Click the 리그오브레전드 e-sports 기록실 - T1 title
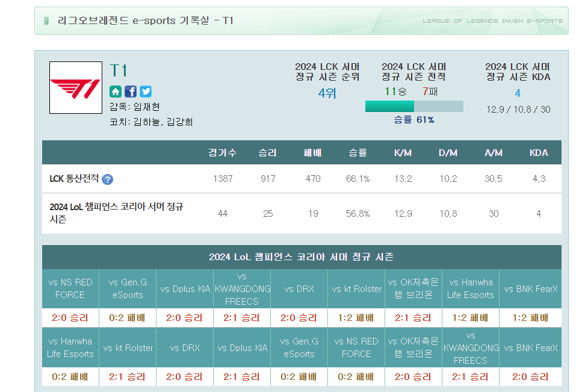 (146, 20)
